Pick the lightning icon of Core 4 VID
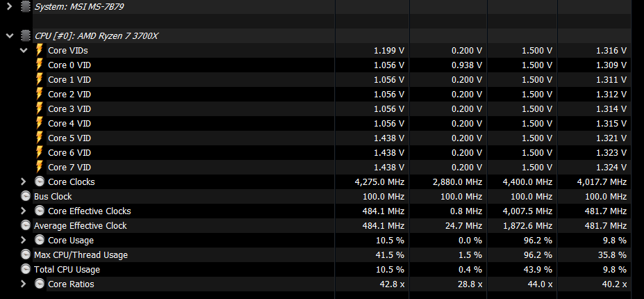Image resolution: width=644 pixels, height=299 pixels. click(x=40, y=123)
